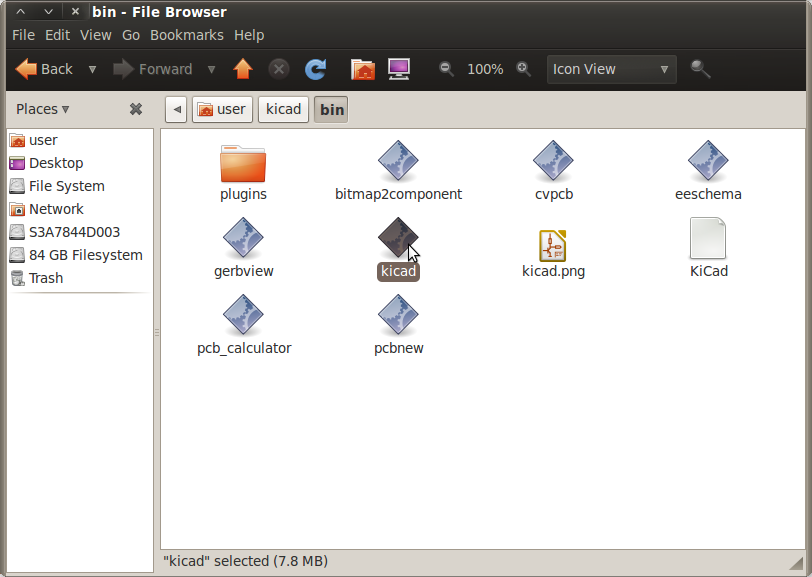The width and height of the screenshot is (812, 577).
Task: Open the Help menu
Action: pos(249,35)
